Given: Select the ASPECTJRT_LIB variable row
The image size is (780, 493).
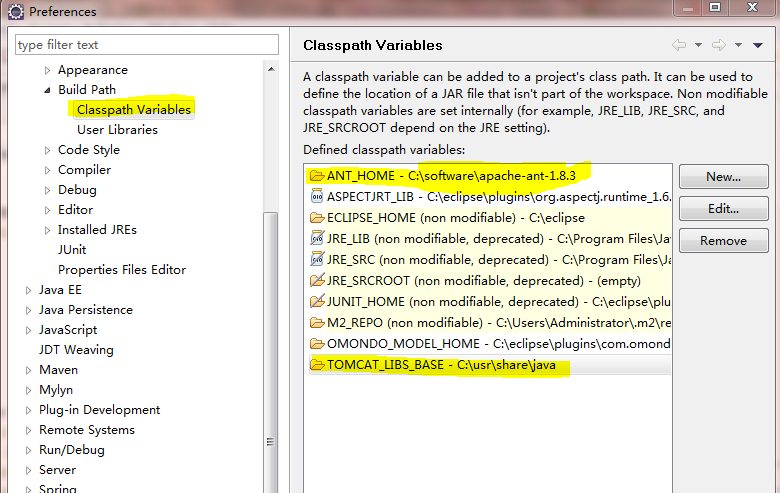Looking at the screenshot, I should 489,197.
